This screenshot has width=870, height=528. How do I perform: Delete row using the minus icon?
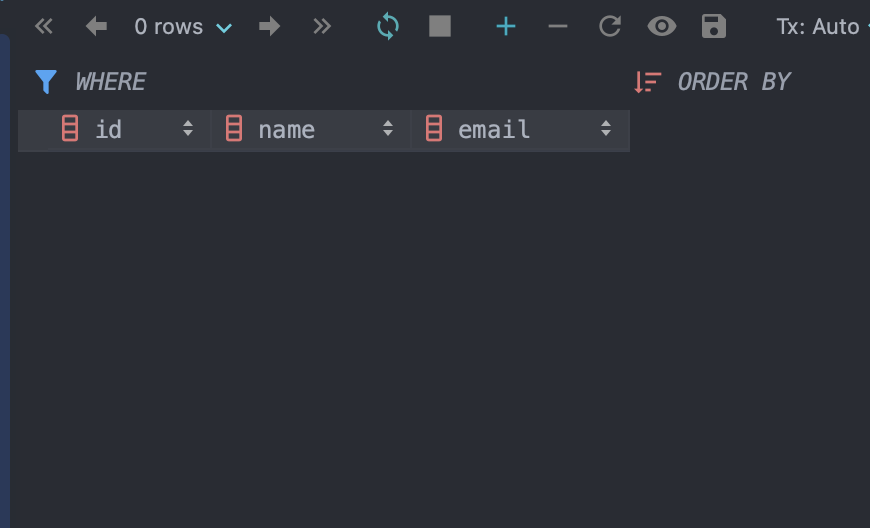pos(558,27)
